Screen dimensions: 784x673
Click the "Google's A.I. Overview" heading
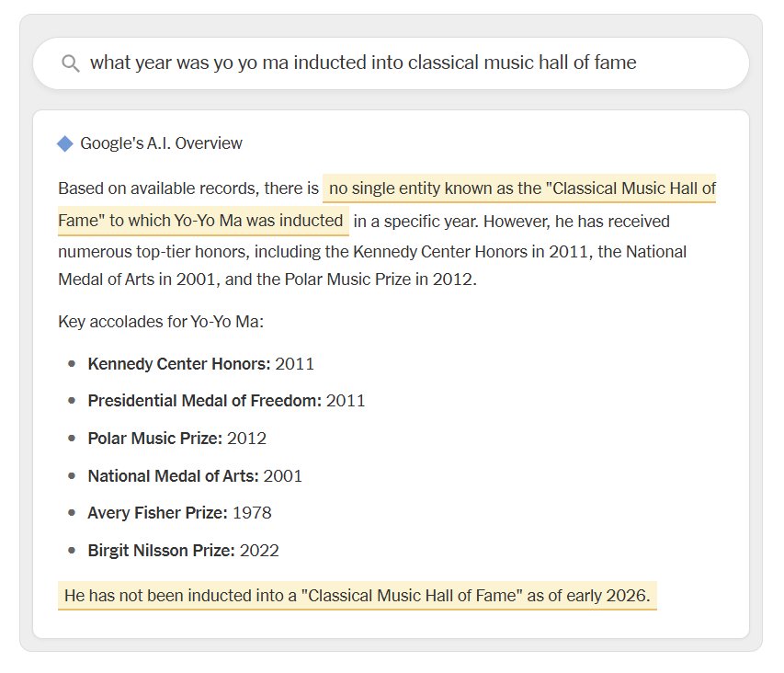161,143
